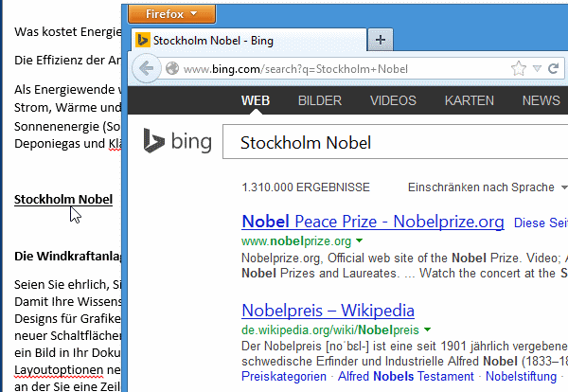
Task: Open the orange Firefox menu button
Action: point(171,14)
